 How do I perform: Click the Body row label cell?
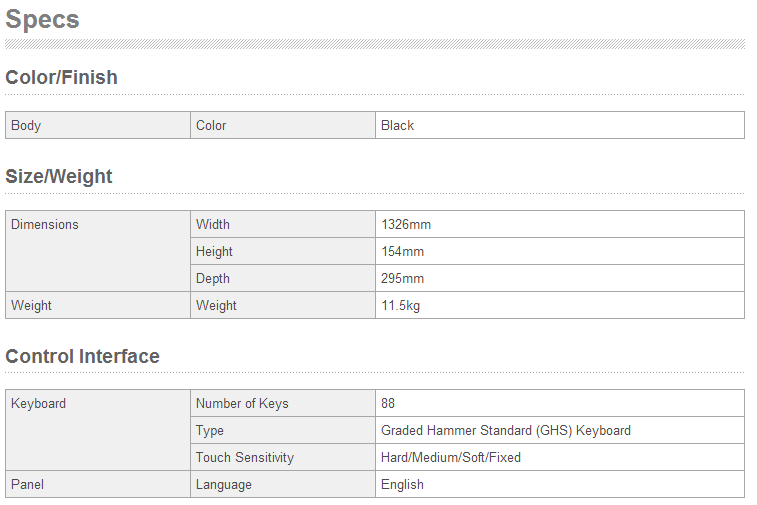(26, 125)
